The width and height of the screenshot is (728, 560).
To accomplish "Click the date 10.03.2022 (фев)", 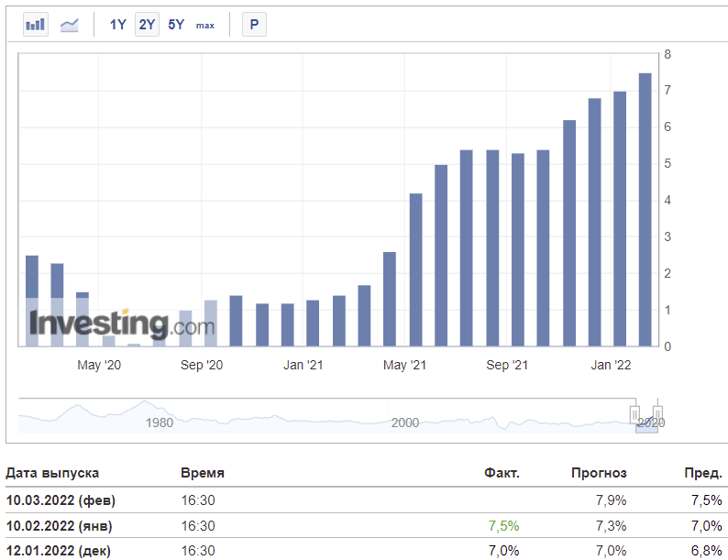I will click(61, 500).
